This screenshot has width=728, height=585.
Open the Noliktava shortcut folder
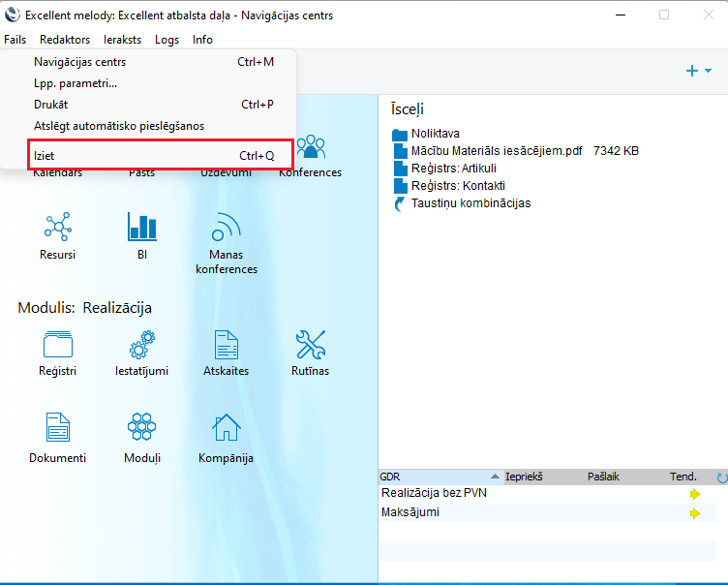coord(435,134)
